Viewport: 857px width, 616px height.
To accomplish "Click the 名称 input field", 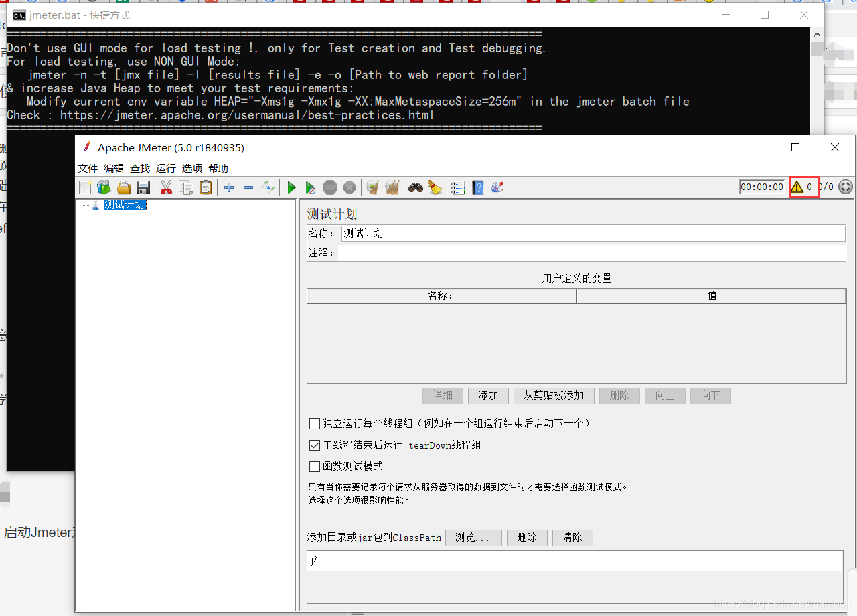I will click(x=593, y=233).
